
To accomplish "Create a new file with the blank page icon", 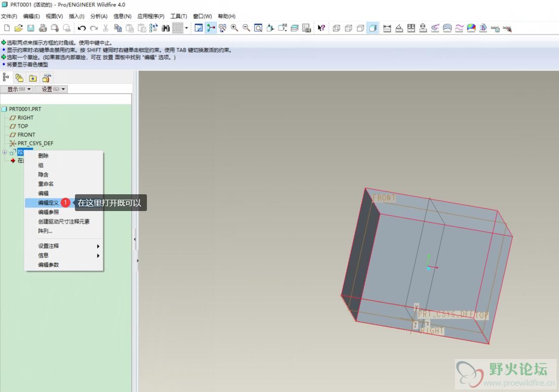I will [7, 28].
